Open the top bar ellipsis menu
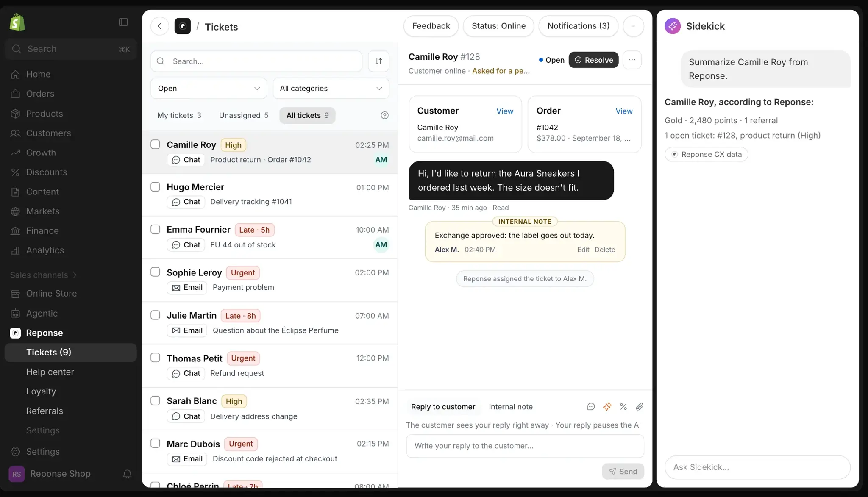The image size is (868, 497). coord(633,26)
